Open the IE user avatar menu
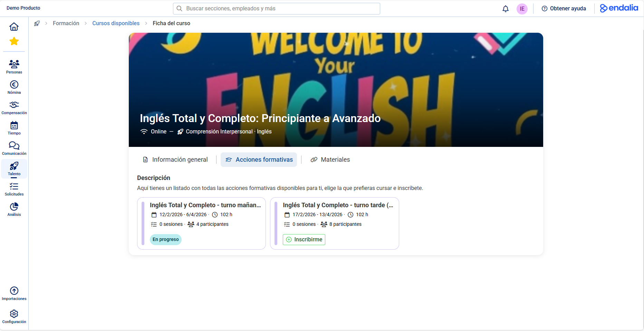 tap(522, 9)
